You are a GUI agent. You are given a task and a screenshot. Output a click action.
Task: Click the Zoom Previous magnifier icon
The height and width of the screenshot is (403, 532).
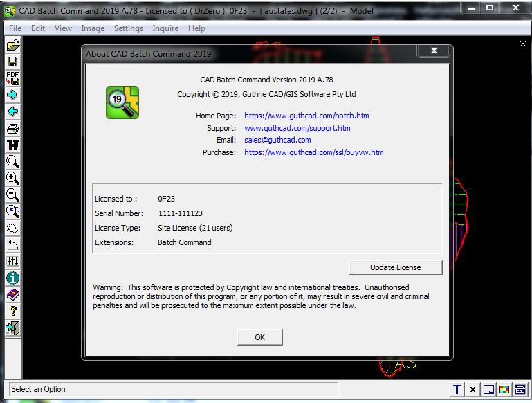[13, 211]
